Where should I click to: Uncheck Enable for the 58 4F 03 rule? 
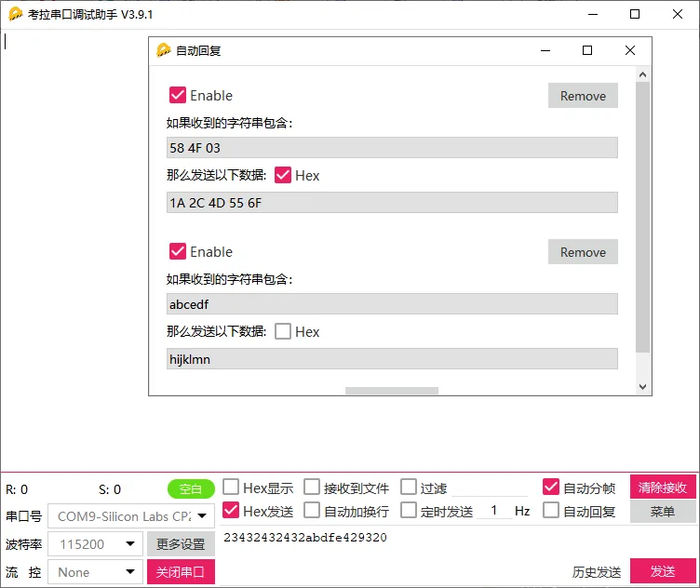click(x=178, y=95)
